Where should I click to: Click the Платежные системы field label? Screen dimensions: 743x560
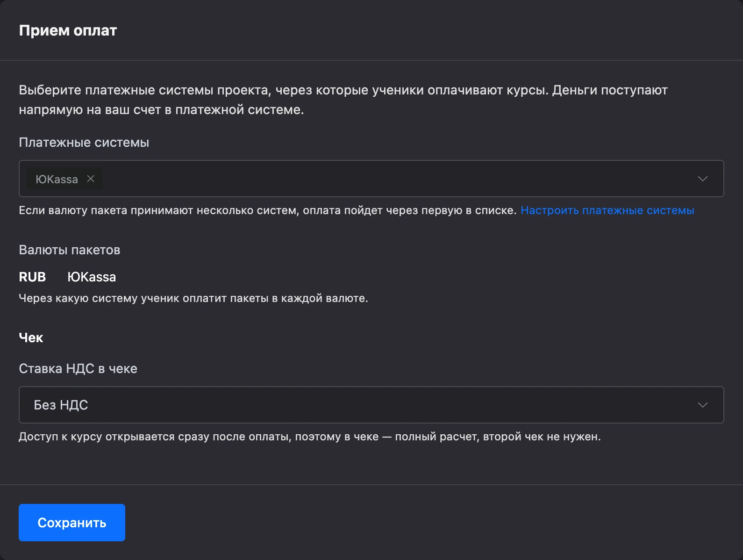point(84,143)
